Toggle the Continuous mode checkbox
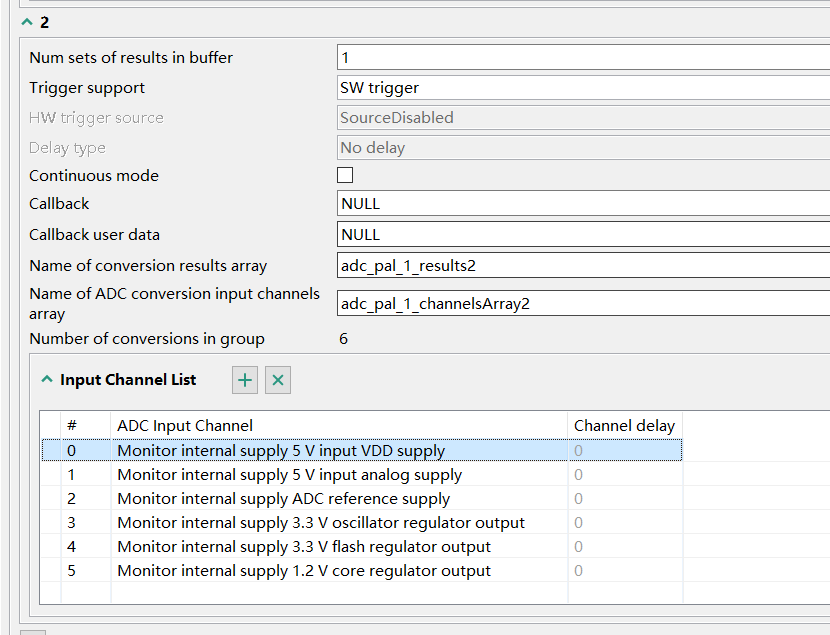Image resolution: width=830 pixels, height=635 pixels. 345,175
